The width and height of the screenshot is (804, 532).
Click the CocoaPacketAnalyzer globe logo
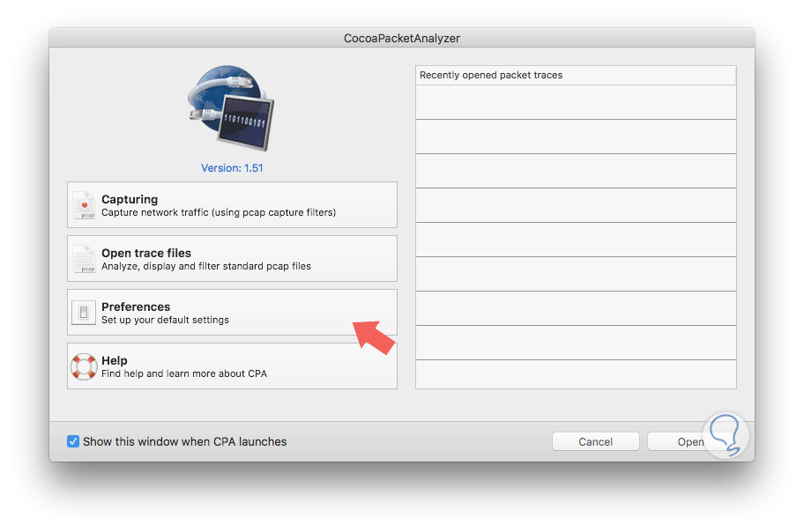pyautogui.click(x=231, y=108)
